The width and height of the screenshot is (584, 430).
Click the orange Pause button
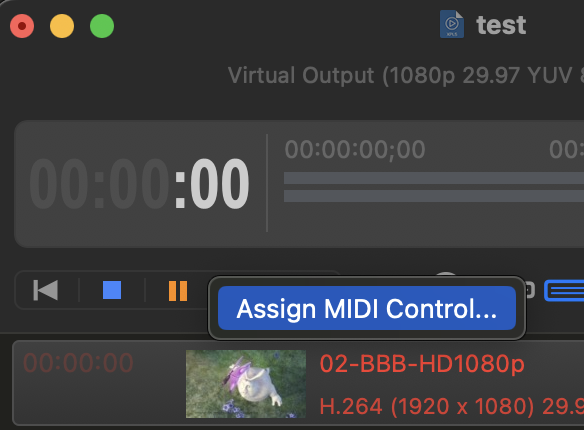point(178,291)
